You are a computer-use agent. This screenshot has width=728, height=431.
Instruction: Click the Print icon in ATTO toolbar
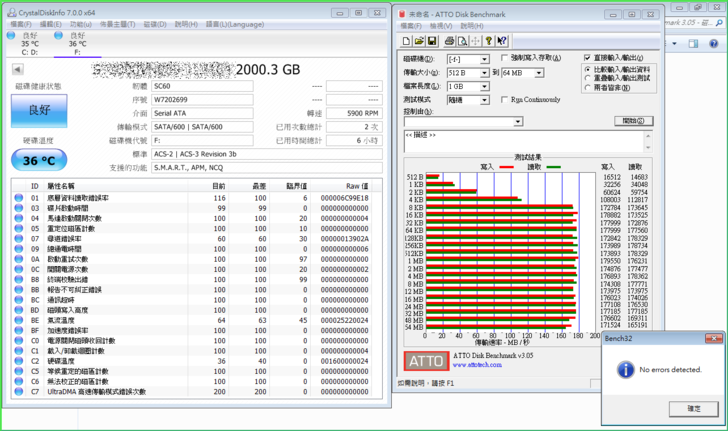tap(449, 41)
